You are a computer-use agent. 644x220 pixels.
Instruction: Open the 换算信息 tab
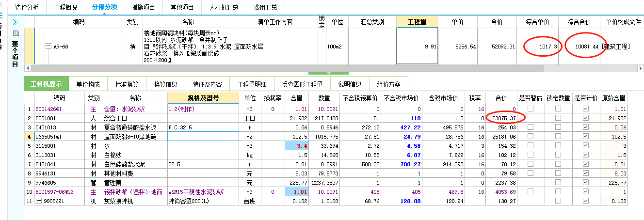tap(165, 84)
